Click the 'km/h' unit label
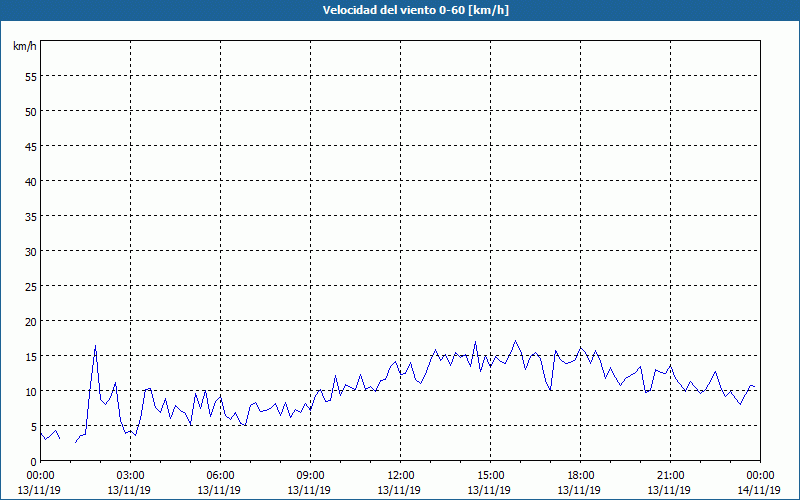The width and height of the screenshot is (800, 500). click(25, 46)
